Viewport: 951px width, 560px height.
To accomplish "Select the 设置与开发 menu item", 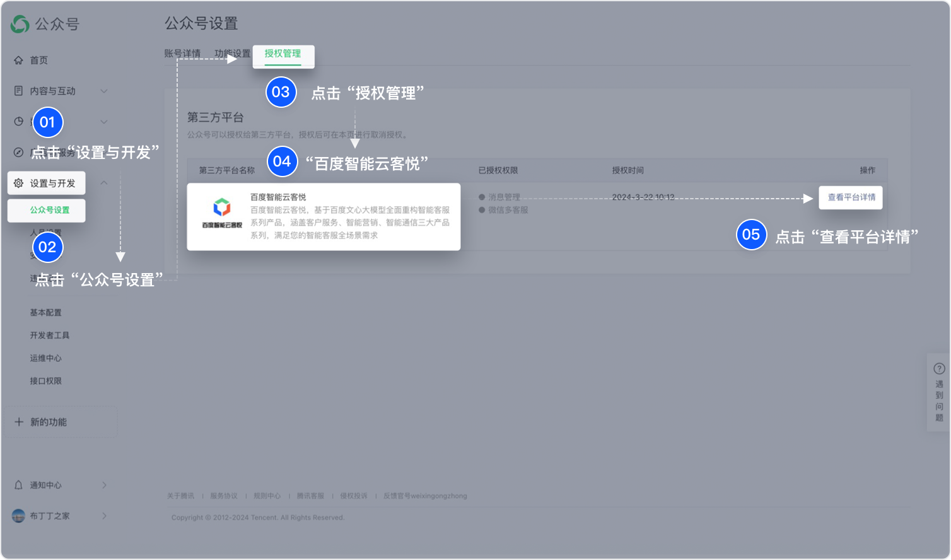I will [x=46, y=183].
